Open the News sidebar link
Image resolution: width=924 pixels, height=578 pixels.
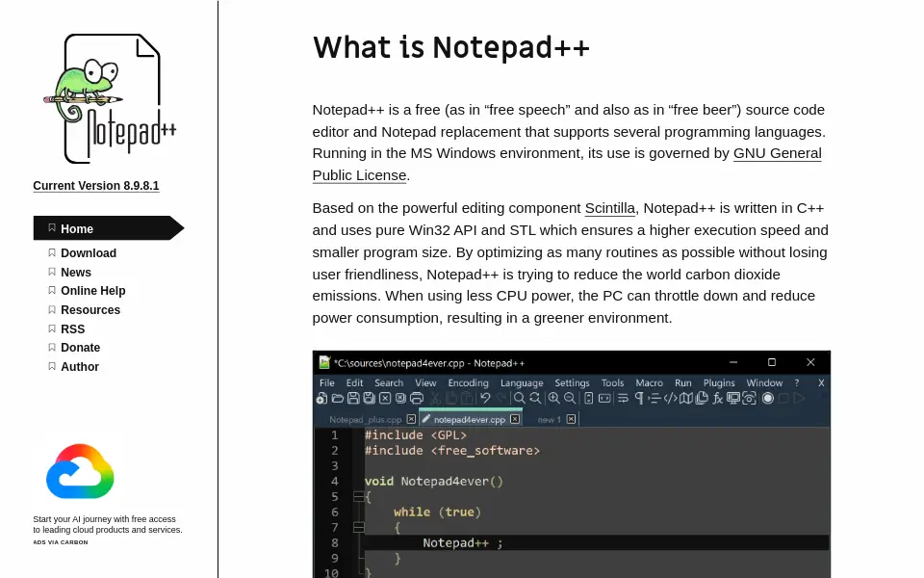76,272
